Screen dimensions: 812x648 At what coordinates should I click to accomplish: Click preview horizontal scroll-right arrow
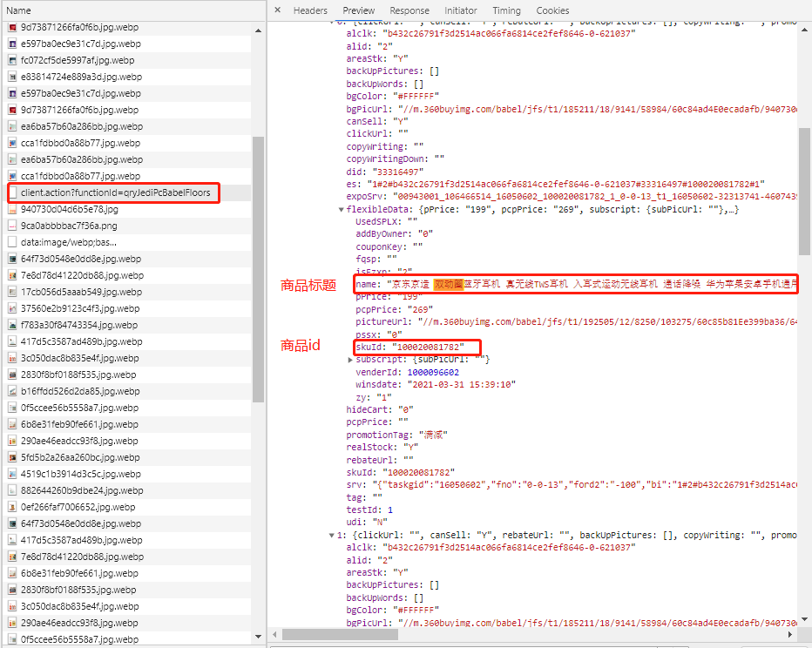click(790, 634)
